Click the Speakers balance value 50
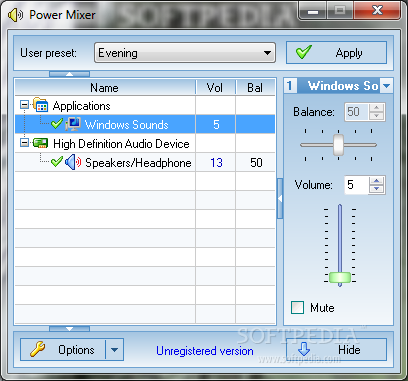The width and height of the screenshot is (408, 381). [x=256, y=163]
